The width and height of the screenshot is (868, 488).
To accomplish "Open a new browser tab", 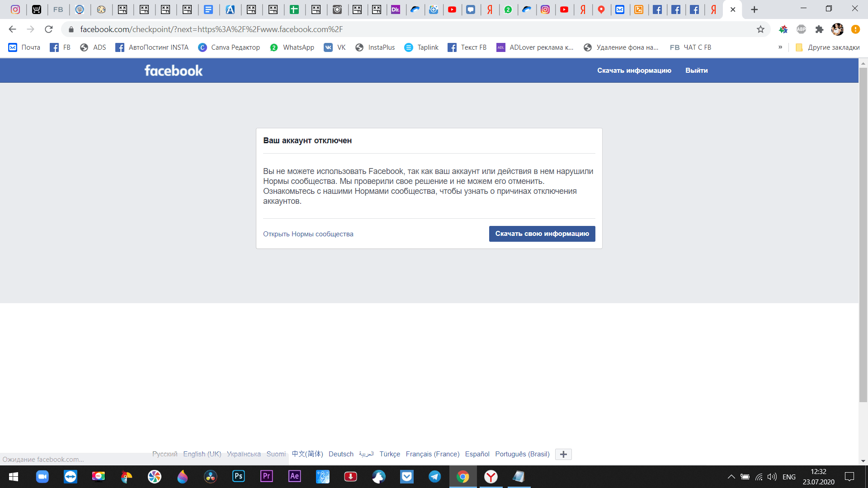I will click(x=754, y=9).
